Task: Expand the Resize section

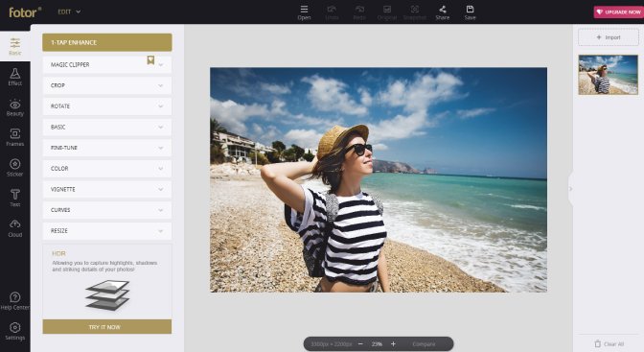Action: [107, 231]
